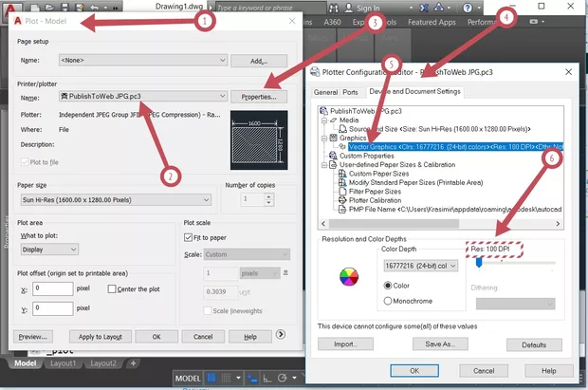The height and width of the screenshot is (390, 588).
Task: Click the Import button
Action: point(345,344)
